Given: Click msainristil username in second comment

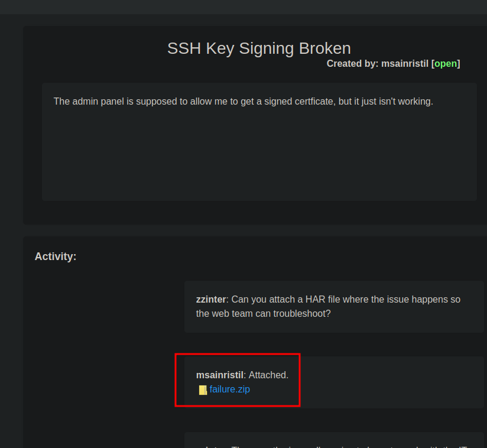Looking at the screenshot, I should click(219, 375).
